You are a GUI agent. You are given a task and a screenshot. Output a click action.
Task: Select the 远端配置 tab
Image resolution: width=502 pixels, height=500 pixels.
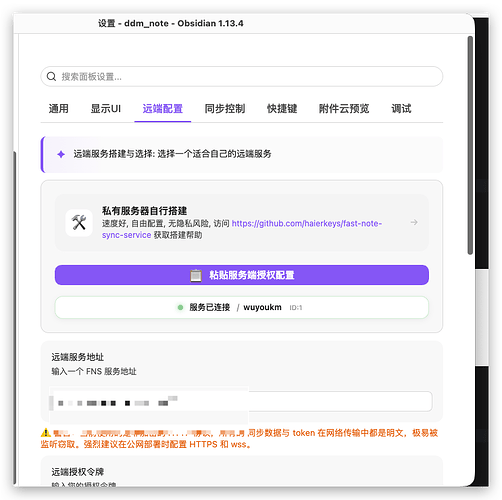coord(163,109)
